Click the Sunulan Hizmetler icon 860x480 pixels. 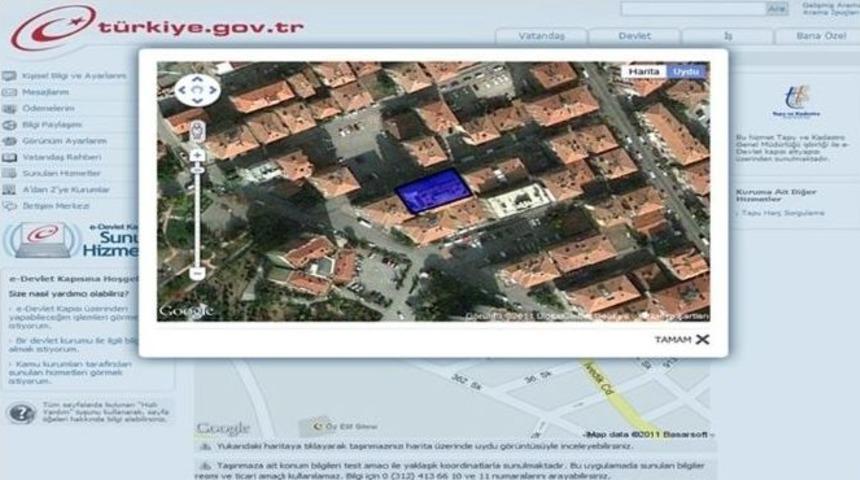click(9, 173)
